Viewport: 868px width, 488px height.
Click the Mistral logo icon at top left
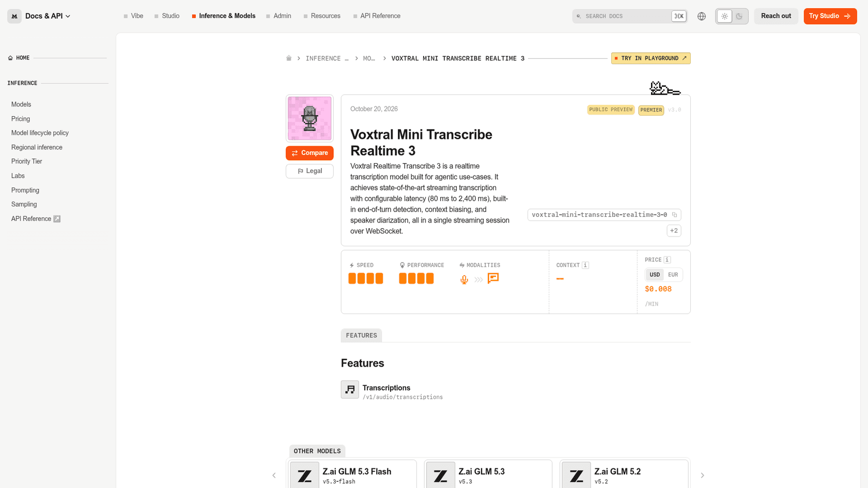[x=14, y=16]
